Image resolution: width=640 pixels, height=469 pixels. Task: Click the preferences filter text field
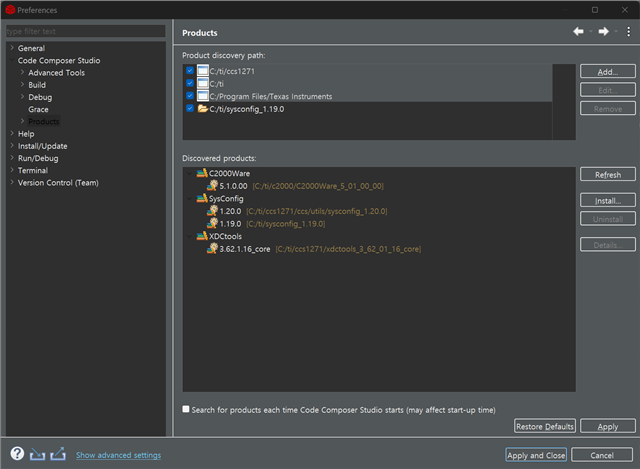coord(85,32)
